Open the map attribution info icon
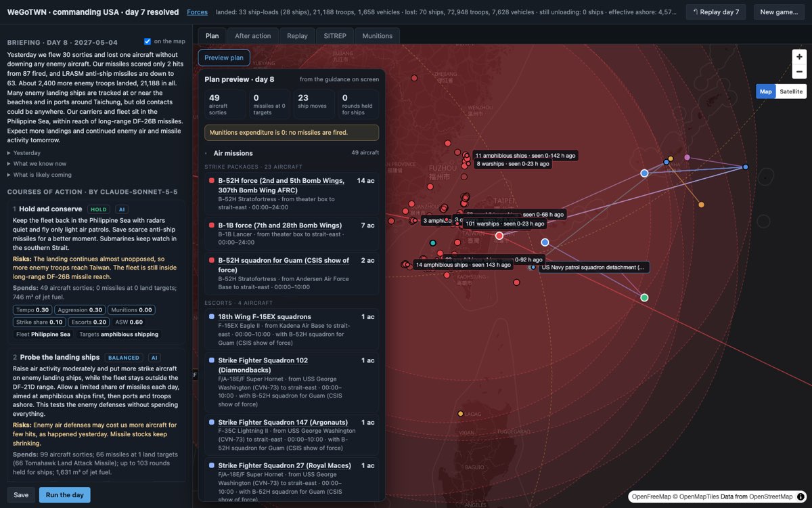Viewport: 812px width, 508px height. coord(800,496)
